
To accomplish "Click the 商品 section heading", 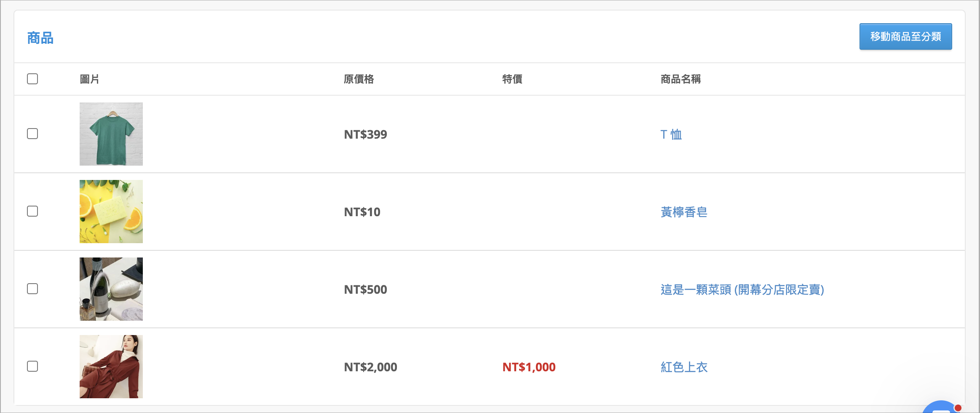I will (x=40, y=38).
